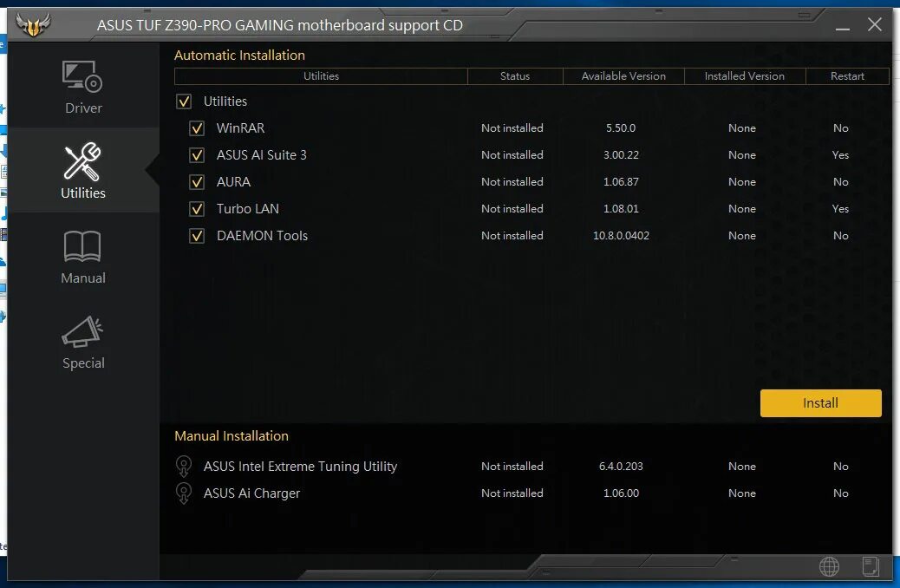Click the window title text
This screenshot has height=588, width=900.
click(279, 25)
